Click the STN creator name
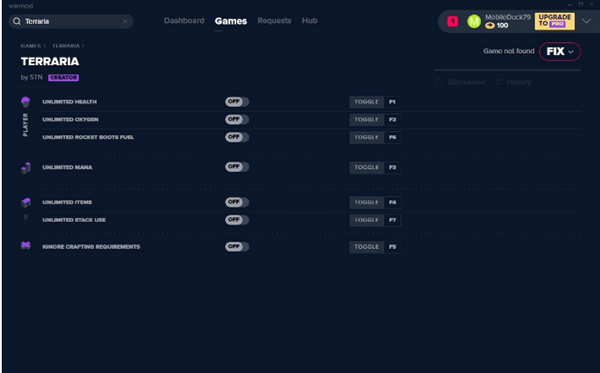The image size is (600, 373). (36, 77)
